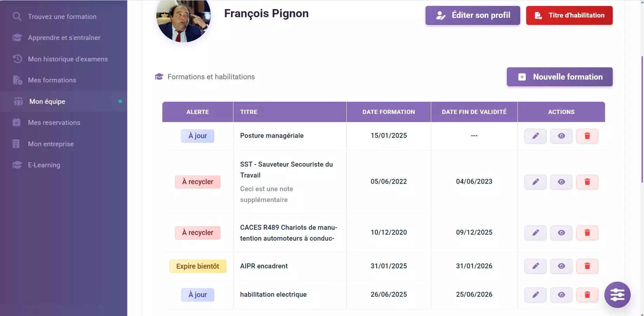Image resolution: width=644 pixels, height=316 pixels.
Task: Click the À recycler badge on the SST row
Action: point(197,182)
